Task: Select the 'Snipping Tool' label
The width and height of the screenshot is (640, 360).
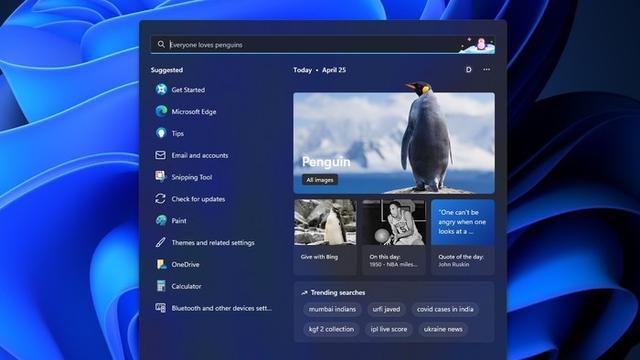Action: click(x=192, y=177)
